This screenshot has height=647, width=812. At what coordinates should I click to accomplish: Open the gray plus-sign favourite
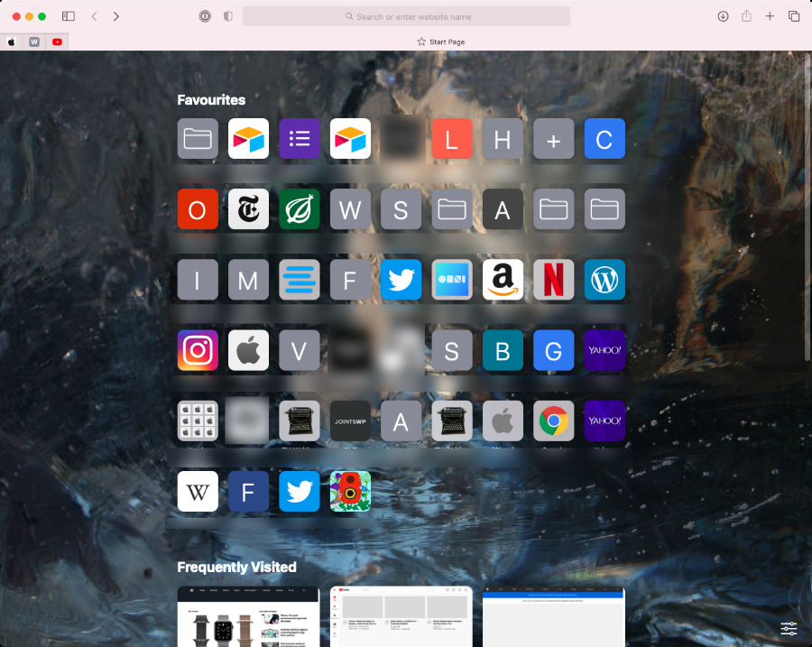pyautogui.click(x=554, y=139)
